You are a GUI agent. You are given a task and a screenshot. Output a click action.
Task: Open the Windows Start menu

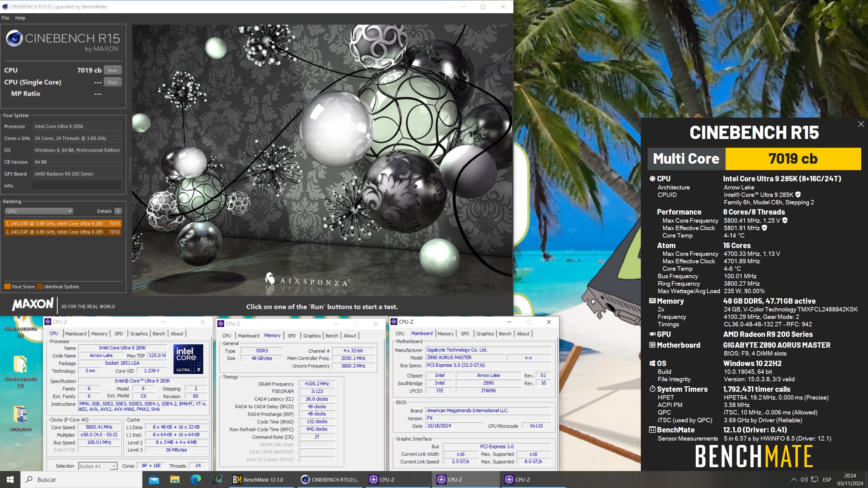10,480
